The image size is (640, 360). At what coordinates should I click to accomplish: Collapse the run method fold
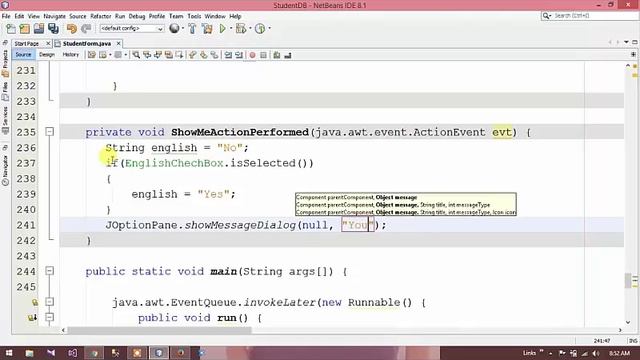point(49,317)
